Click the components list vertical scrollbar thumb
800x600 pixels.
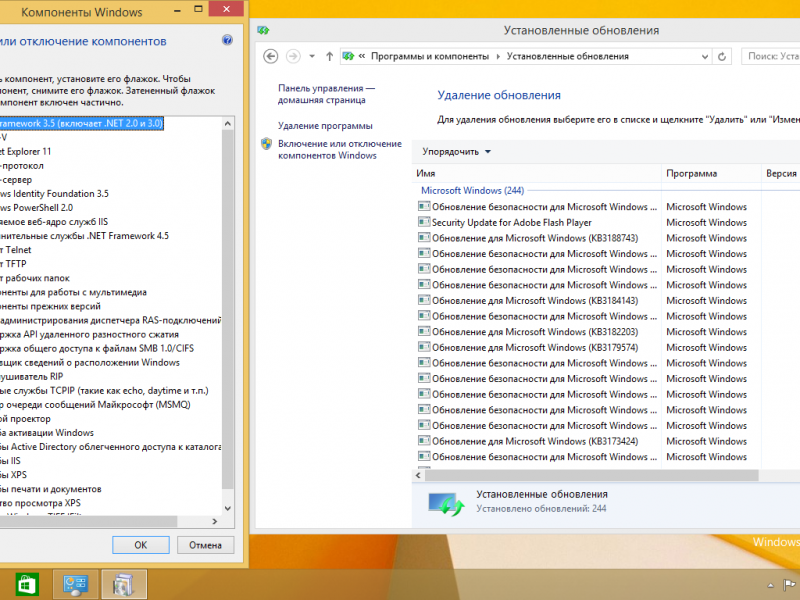(228, 311)
